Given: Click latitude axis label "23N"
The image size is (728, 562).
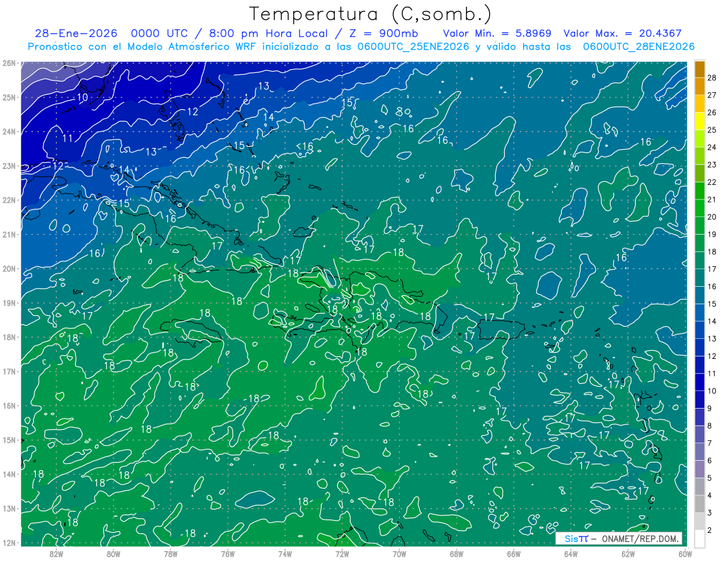Looking at the screenshot, I should coord(9,166).
